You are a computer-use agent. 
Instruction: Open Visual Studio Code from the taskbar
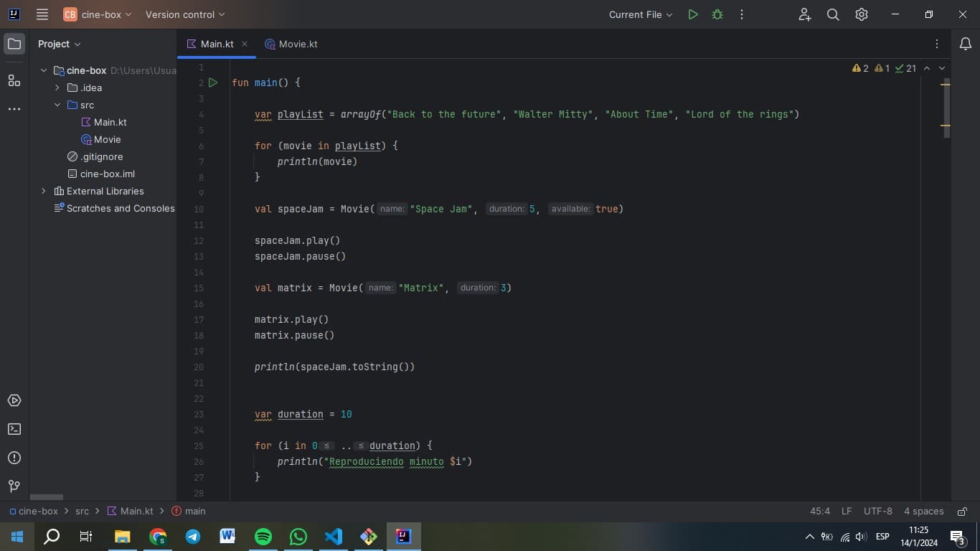coord(334,537)
